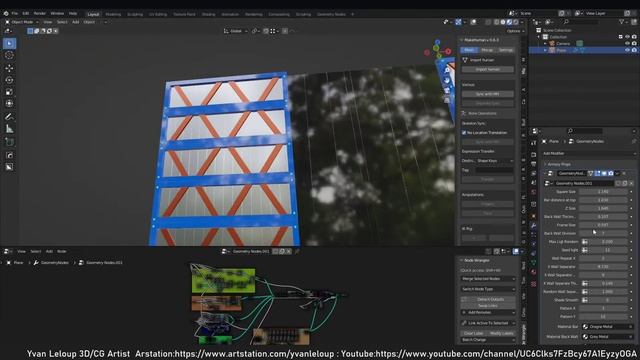
Task: Open the Add Modifier dropdown
Action: (x=589, y=153)
